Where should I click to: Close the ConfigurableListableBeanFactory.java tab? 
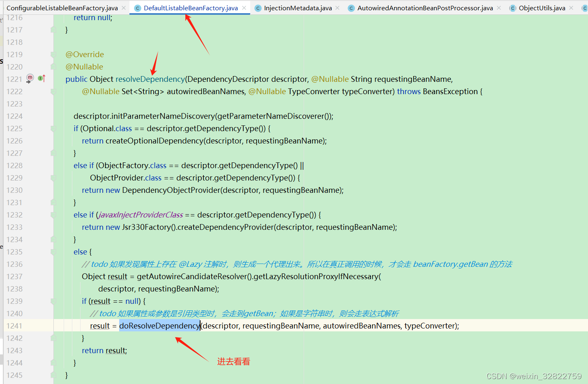124,8
